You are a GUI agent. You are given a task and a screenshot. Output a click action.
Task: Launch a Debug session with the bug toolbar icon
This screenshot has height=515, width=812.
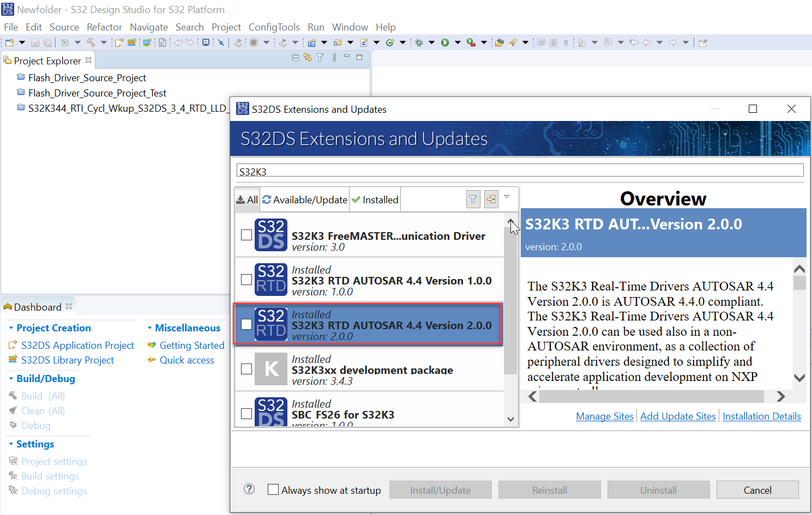[419, 42]
